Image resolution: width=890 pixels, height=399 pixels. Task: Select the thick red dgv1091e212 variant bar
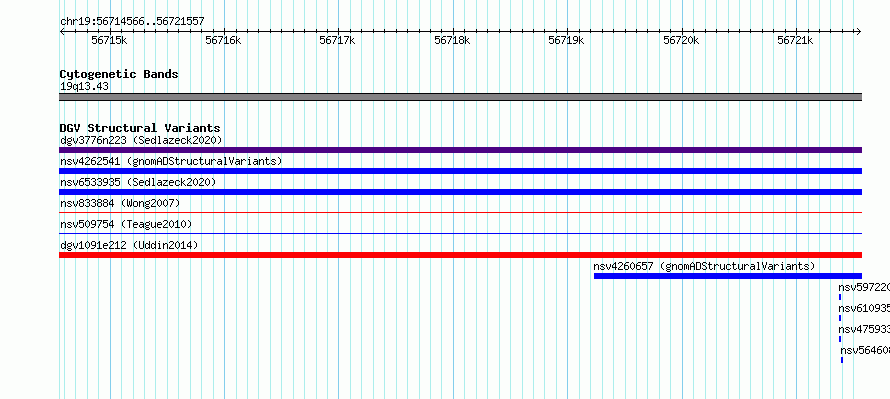pyautogui.click(x=460, y=255)
